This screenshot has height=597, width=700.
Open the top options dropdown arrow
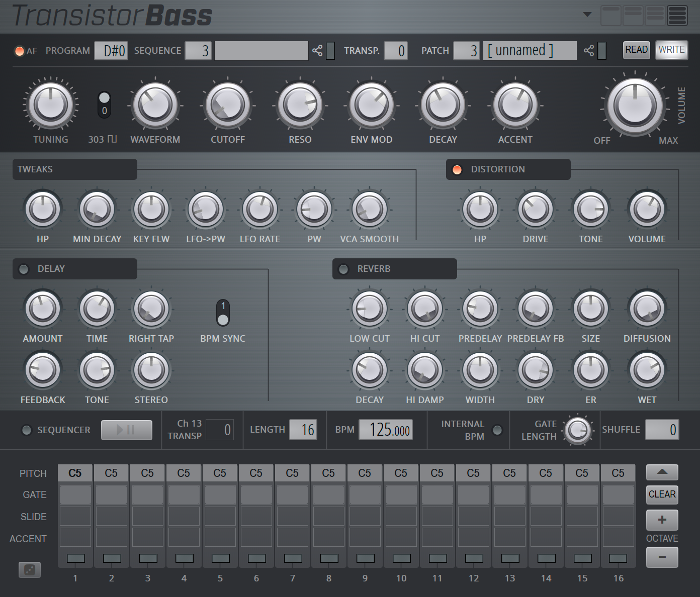tap(587, 15)
